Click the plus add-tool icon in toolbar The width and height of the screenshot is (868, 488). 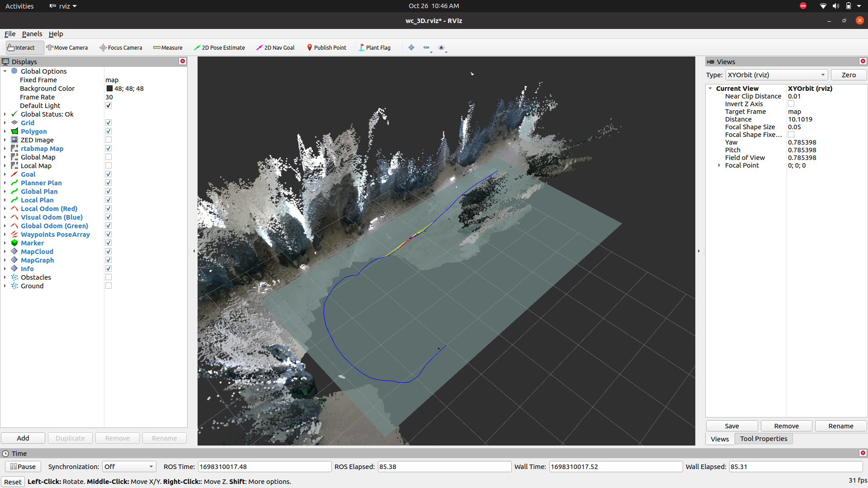click(411, 47)
